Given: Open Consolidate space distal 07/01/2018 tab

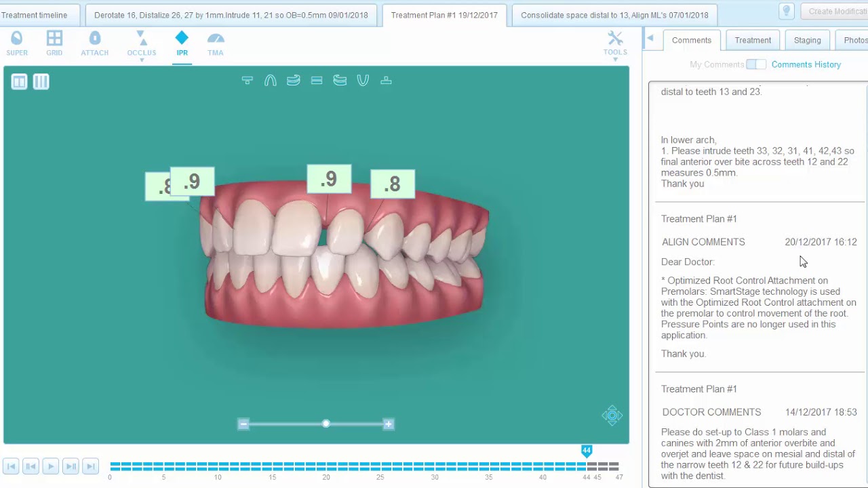Looking at the screenshot, I should pos(614,15).
